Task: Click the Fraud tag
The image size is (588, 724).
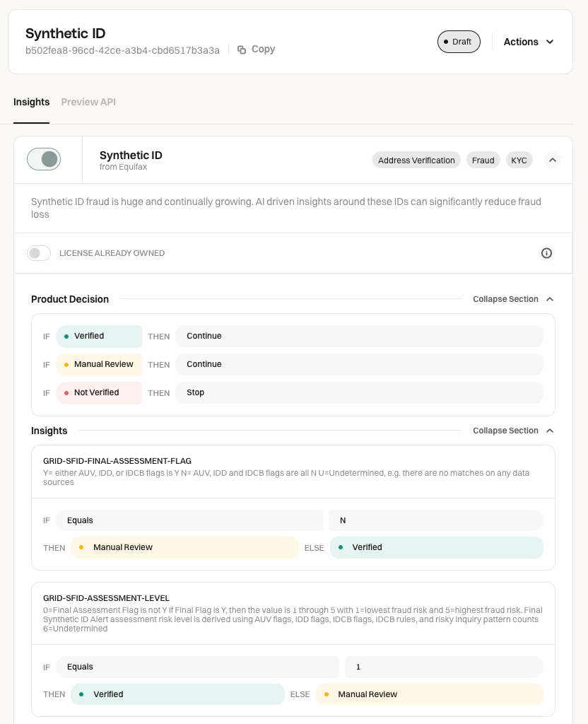Action: click(483, 160)
